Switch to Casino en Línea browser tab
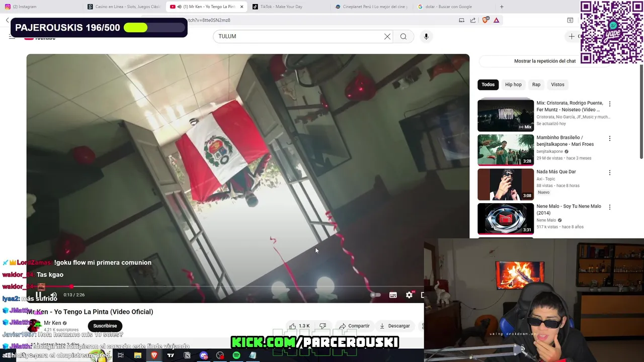This screenshot has width=644, height=362. pos(124,7)
